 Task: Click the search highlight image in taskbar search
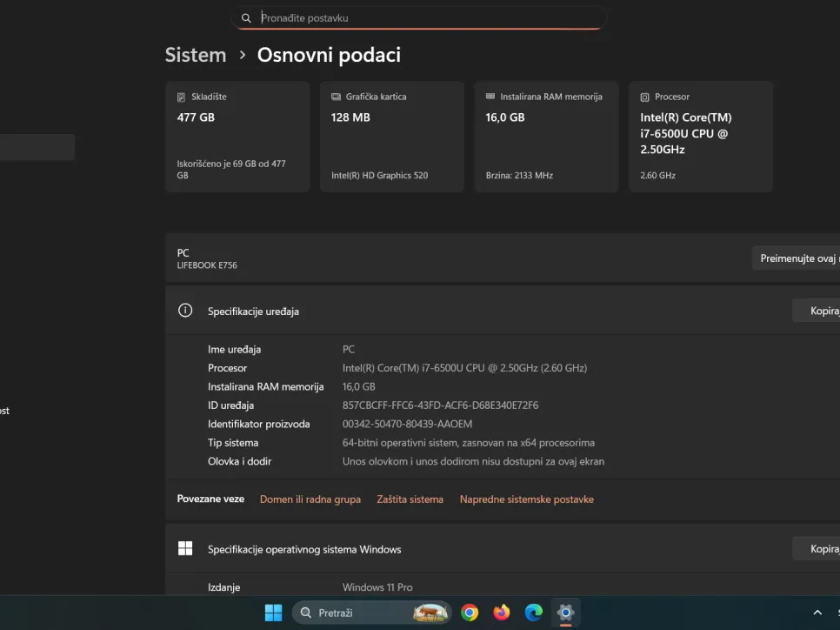coord(430,613)
